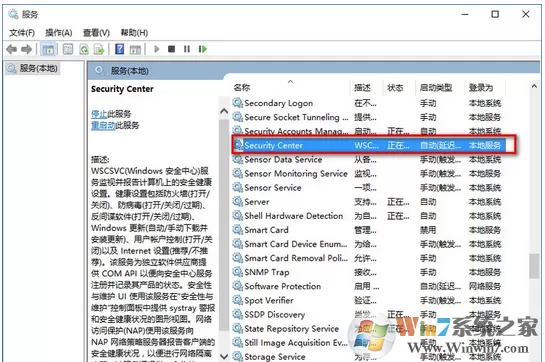545x362 pixels.
Task: Click the 重启动 link to restart service
Action: [x=103, y=125]
